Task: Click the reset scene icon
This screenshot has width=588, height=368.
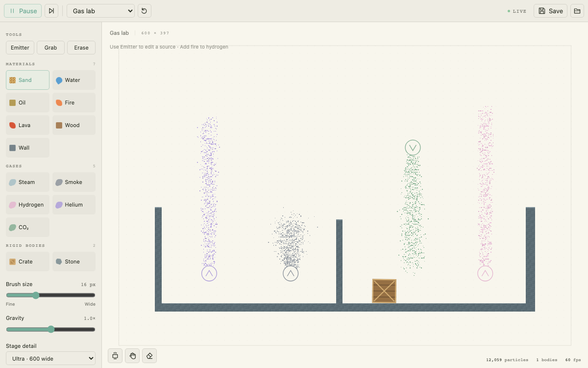Action: [145, 11]
